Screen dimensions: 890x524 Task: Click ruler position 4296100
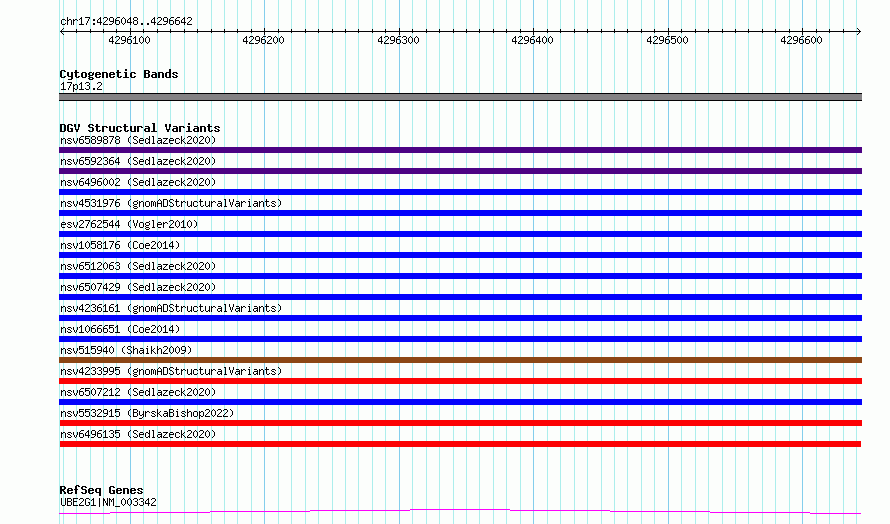(129, 40)
